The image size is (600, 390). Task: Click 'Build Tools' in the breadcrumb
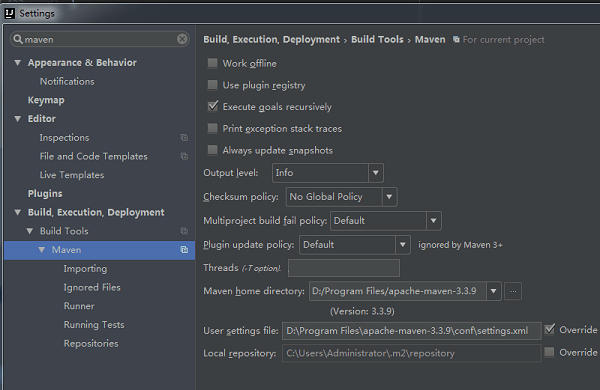point(377,39)
